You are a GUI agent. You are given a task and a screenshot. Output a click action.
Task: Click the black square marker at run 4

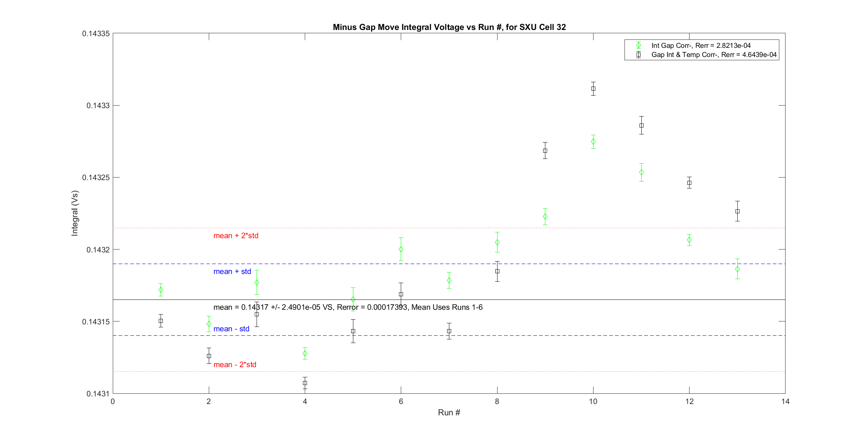click(x=305, y=383)
